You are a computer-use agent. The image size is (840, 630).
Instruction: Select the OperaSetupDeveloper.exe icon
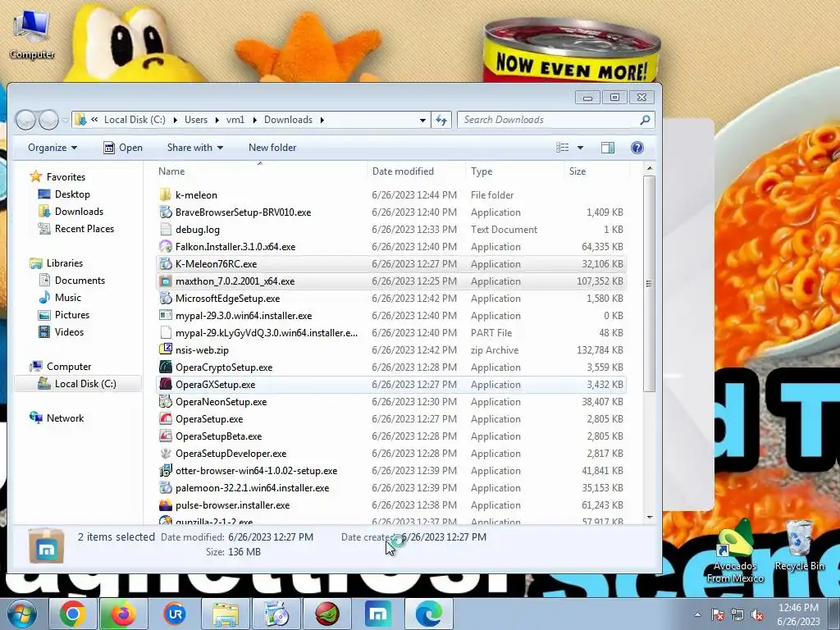(166, 453)
